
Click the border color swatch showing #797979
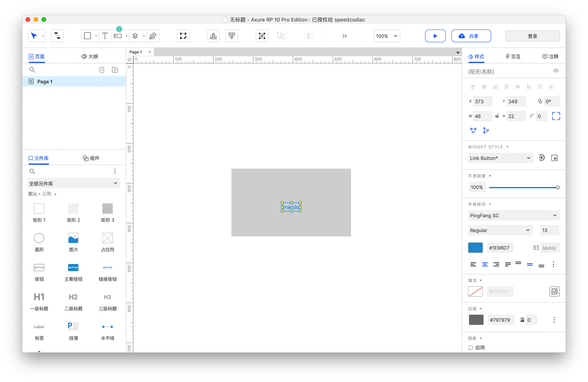pyautogui.click(x=476, y=320)
